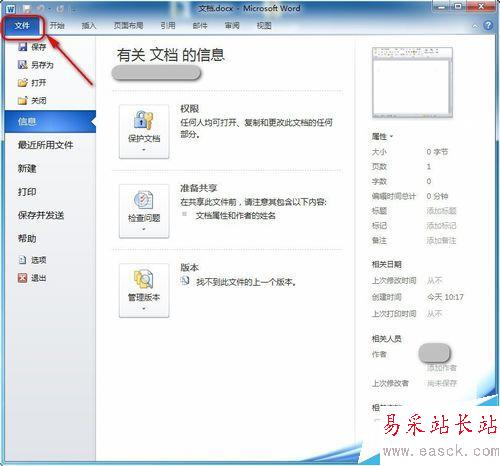Click the 今天 10:17 creation time value
Image resolution: width=500 pixels, height=466 pixels.
pyautogui.click(x=445, y=297)
